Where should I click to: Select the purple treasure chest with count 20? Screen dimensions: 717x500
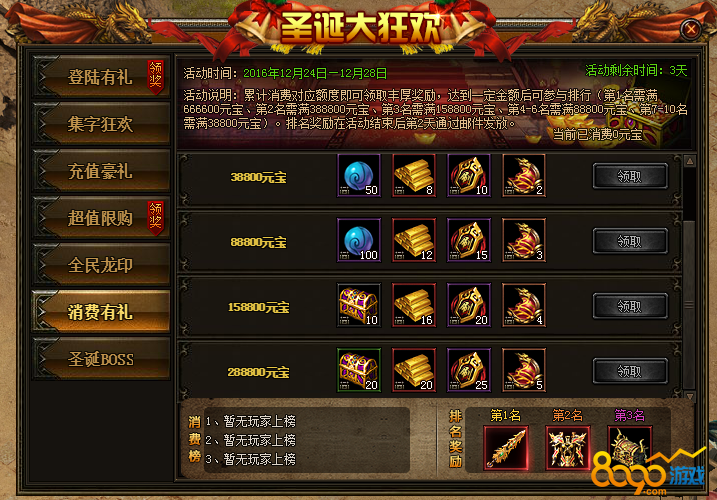pyautogui.click(x=358, y=370)
